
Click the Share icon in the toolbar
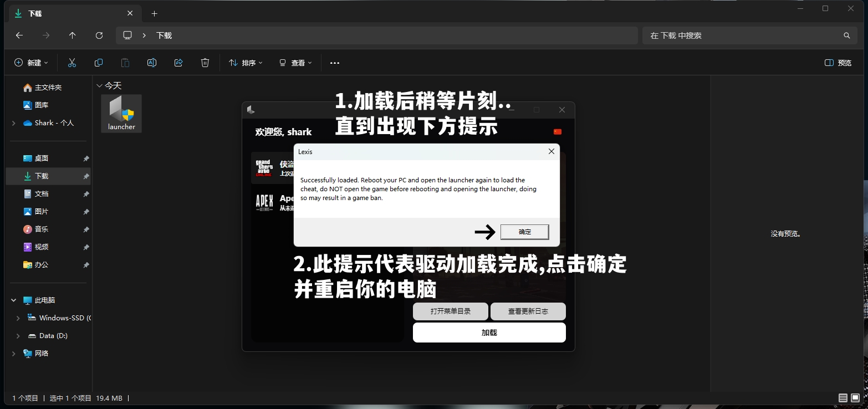click(178, 63)
